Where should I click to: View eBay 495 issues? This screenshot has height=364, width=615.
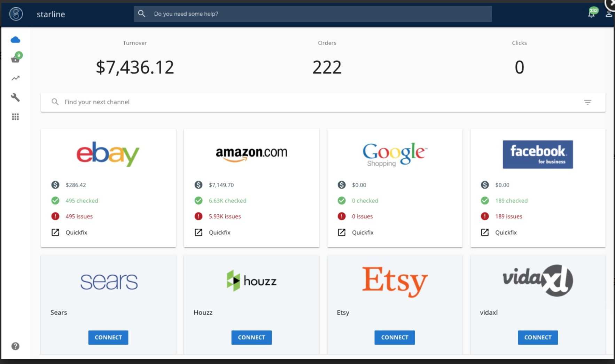pos(79,216)
